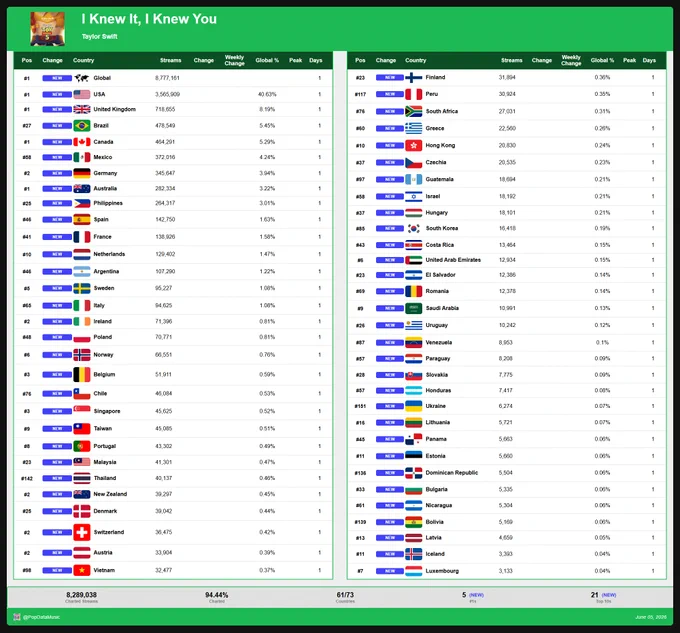Click the NEW badge in the Denmark row
680x633 pixels.
point(57,511)
